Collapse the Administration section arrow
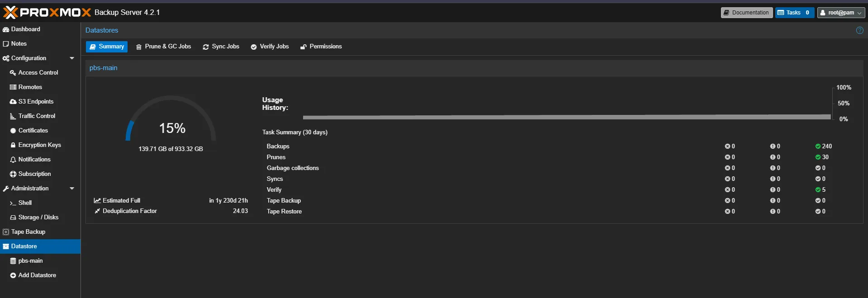Image resolution: width=868 pixels, height=298 pixels. 72,188
